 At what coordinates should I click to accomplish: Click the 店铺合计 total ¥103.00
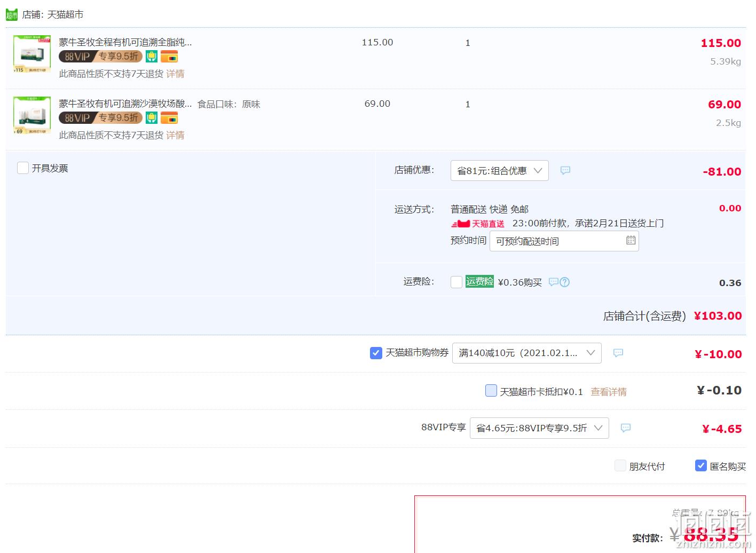pos(718,316)
